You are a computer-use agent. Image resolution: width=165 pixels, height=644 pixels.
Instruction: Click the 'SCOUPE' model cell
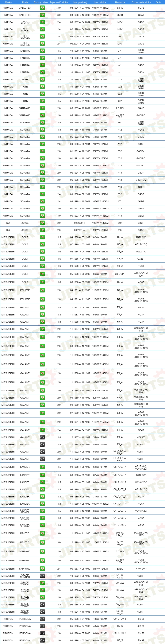[x=25, y=123]
